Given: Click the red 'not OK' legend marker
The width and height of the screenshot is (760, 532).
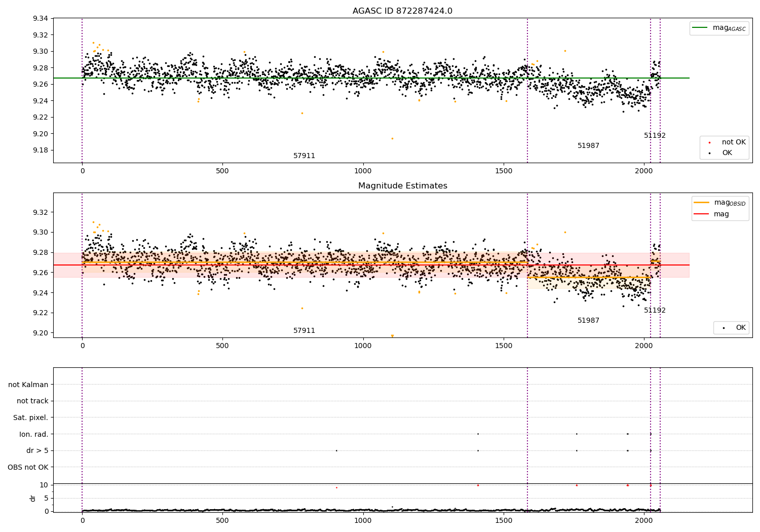Looking at the screenshot, I should click(709, 142).
